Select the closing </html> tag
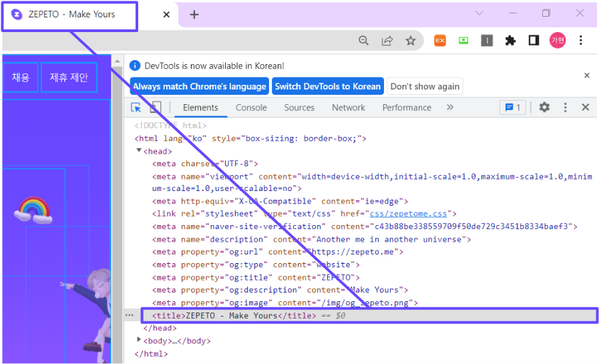599x364 pixels. click(x=151, y=354)
